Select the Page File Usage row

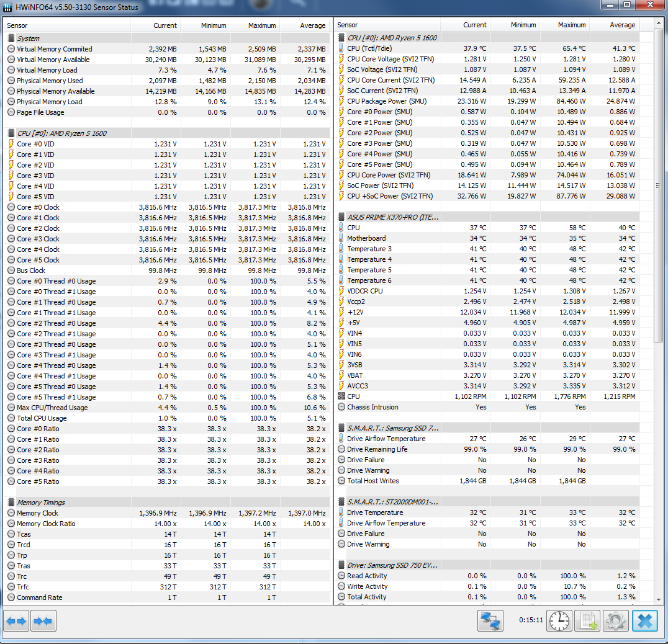click(167, 112)
